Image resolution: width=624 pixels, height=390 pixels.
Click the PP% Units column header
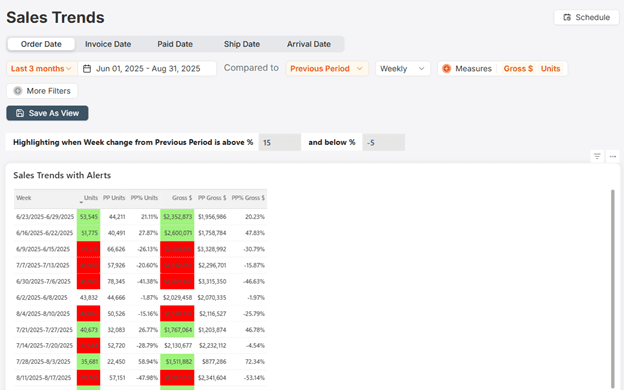coord(144,198)
